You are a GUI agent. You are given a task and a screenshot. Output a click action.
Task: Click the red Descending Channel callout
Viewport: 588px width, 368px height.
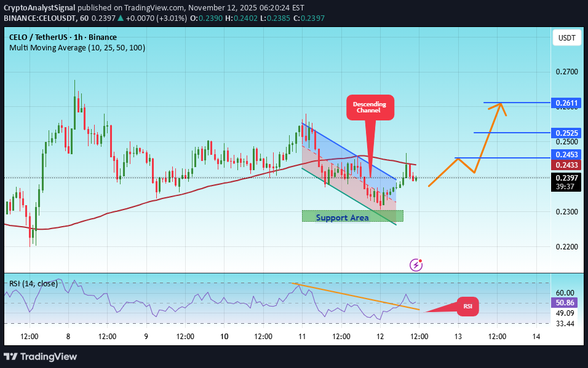point(370,108)
